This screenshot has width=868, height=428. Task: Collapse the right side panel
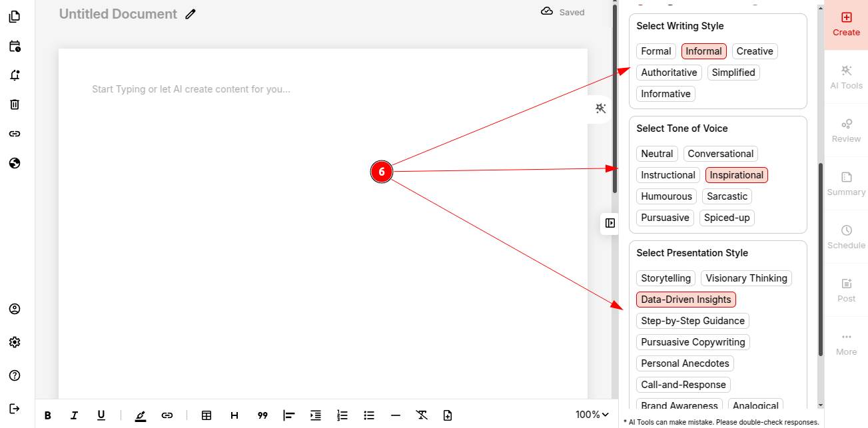click(610, 223)
